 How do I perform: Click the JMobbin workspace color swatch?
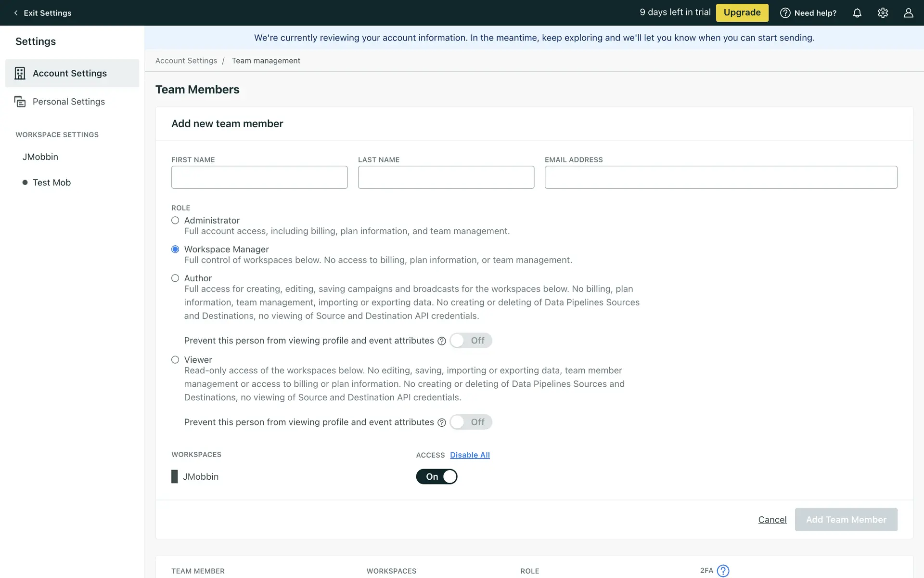175,476
